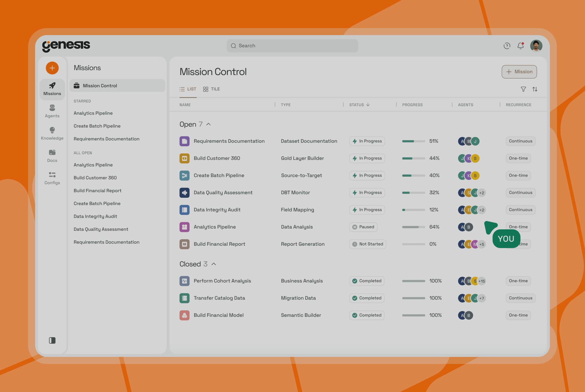
Task: Open the Agents sidebar section
Action: [x=52, y=111]
